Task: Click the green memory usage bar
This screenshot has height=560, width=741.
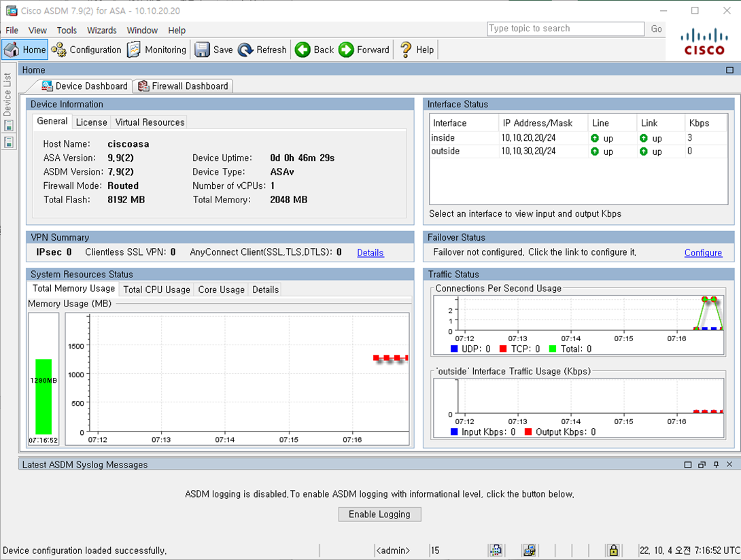Action: tap(44, 396)
